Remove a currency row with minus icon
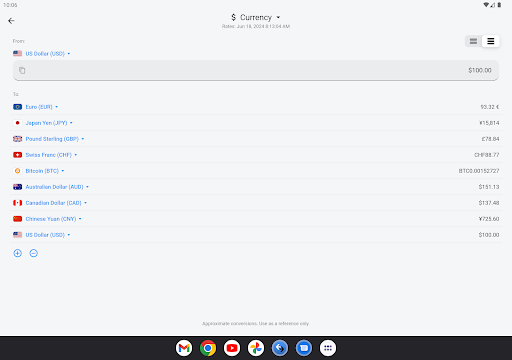This screenshot has width=512, height=360. 34,253
